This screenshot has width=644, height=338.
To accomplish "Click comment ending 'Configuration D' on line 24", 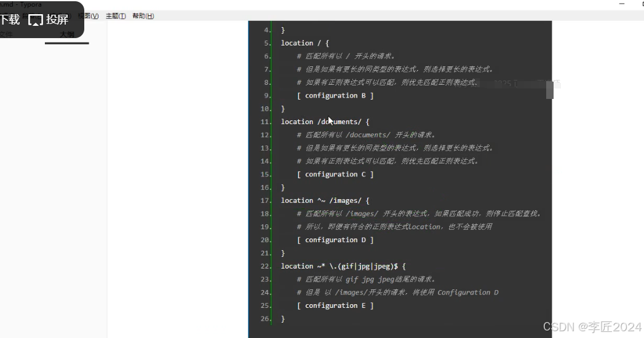I will tap(397, 293).
